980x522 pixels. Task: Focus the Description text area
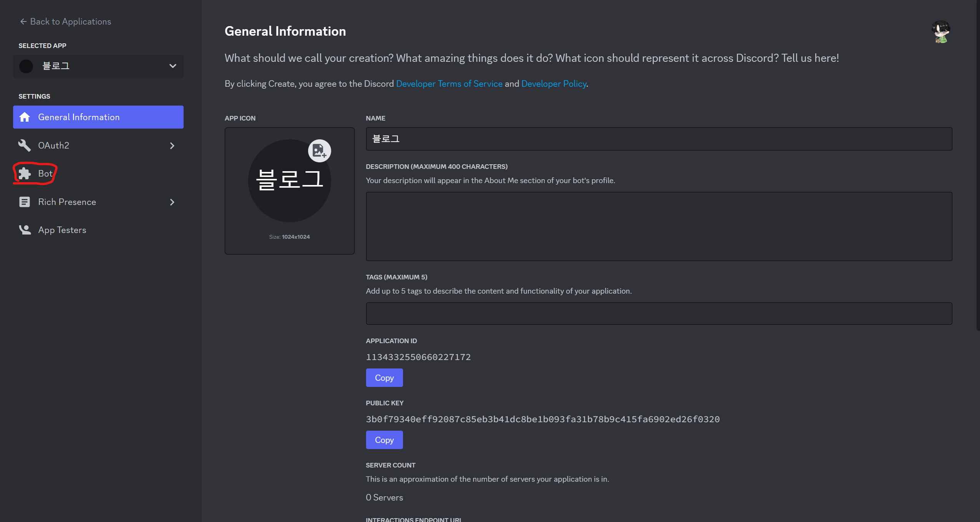coord(658,226)
